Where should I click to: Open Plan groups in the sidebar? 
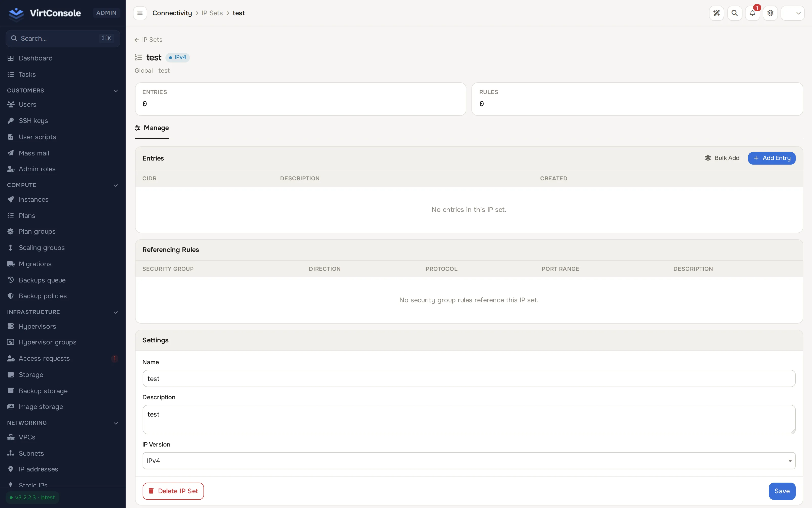63,231
